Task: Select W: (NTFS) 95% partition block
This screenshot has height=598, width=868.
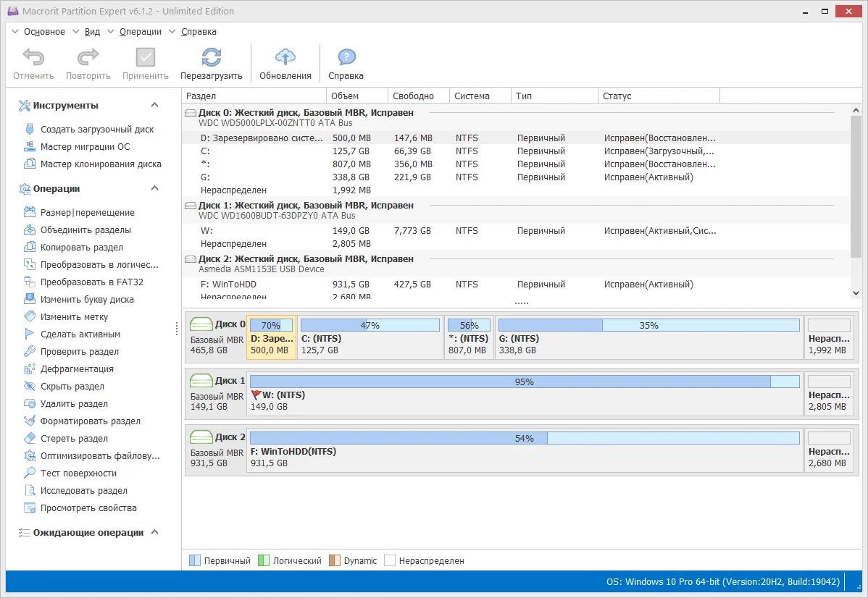Action: pyautogui.click(x=525, y=394)
